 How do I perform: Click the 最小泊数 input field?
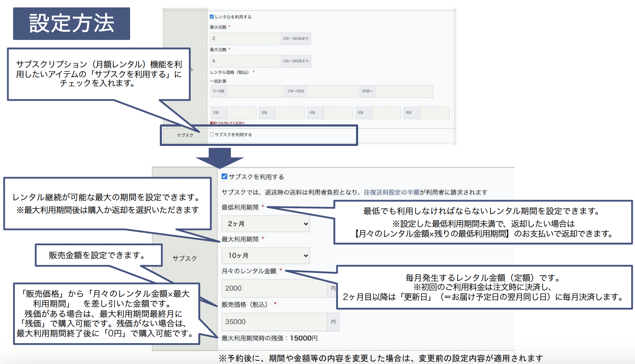245,39
